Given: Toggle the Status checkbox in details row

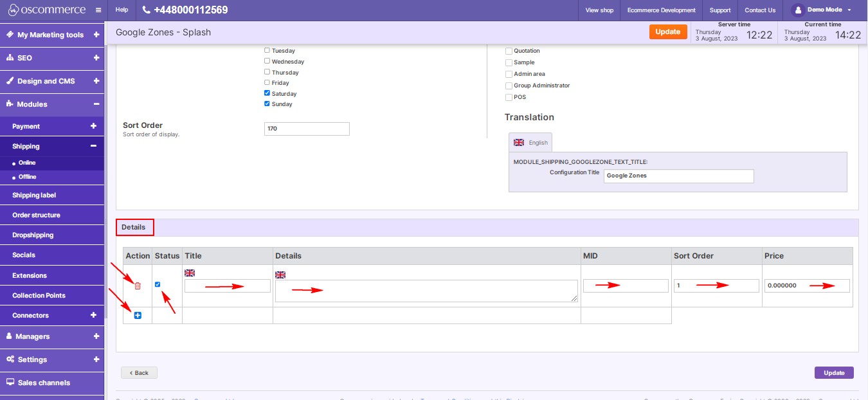Looking at the screenshot, I should click(158, 284).
